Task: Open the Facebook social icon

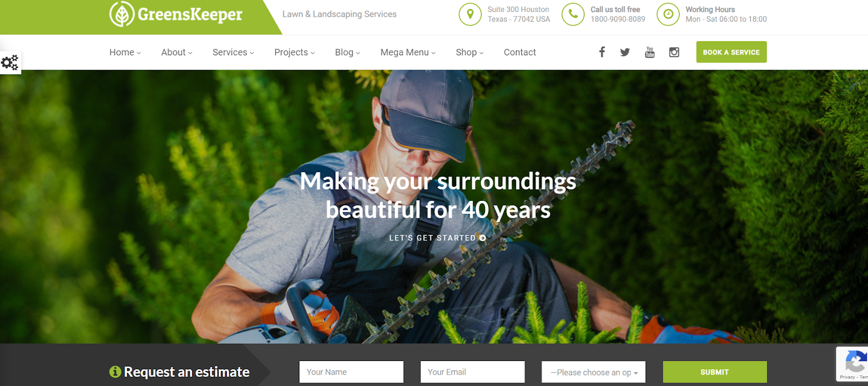Action: pos(602,52)
